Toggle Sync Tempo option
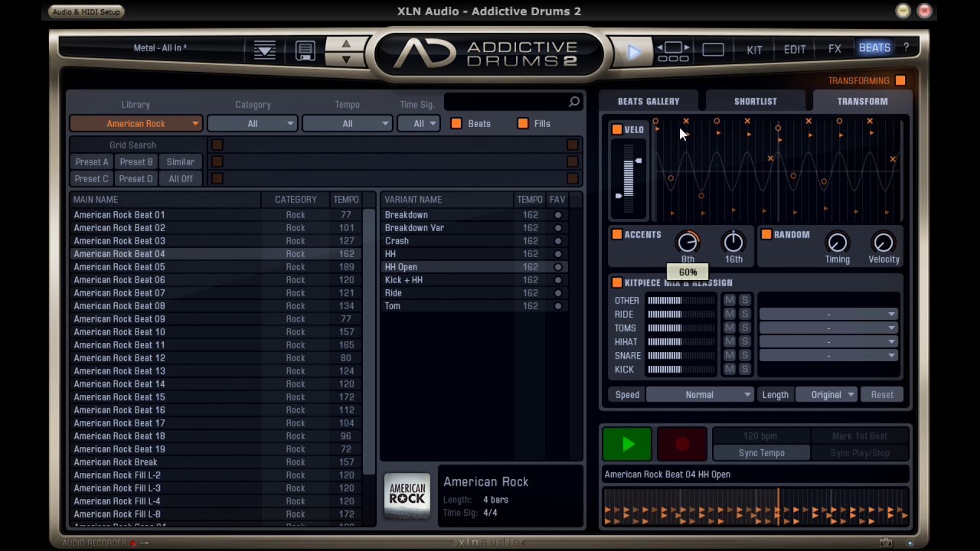980x551 pixels. (x=761, y=453)
